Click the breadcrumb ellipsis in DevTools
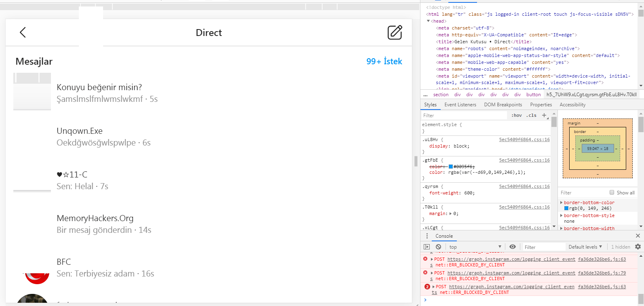The image size is (644, 306). pyautogui.click(x=425, y=95)
